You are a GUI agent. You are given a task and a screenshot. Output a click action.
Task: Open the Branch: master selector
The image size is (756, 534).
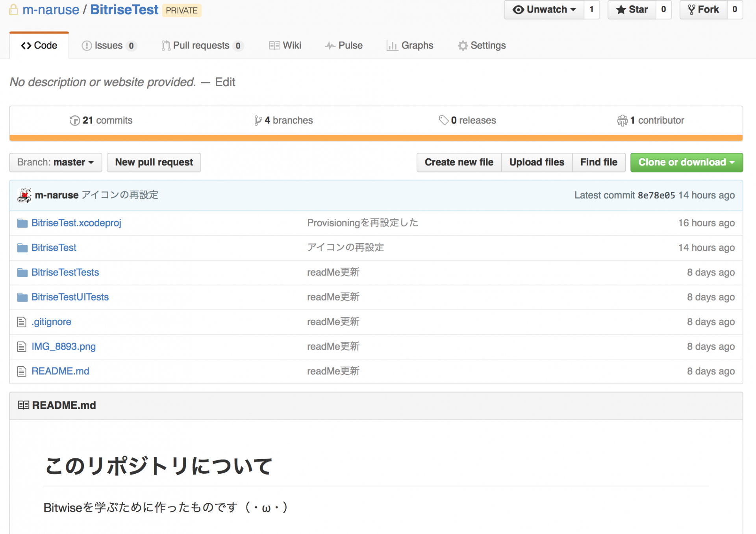(x=56, y=163)
